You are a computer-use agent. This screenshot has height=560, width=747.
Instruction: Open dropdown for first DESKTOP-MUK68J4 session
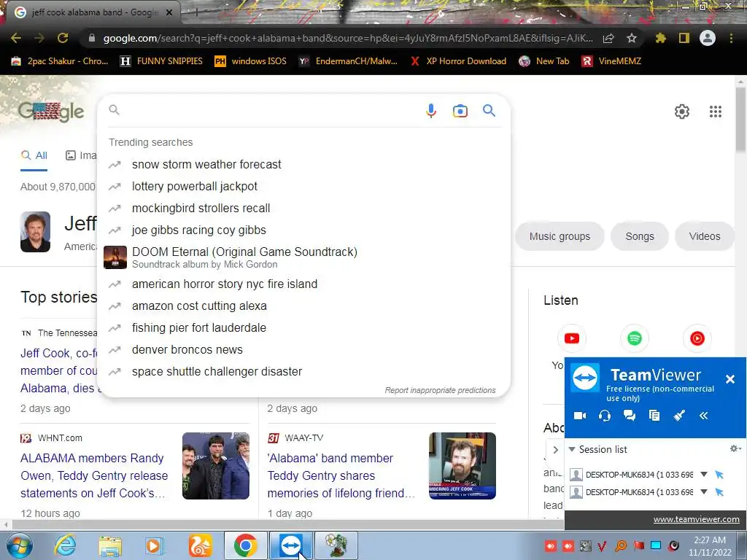pyautogui.click(x=704, y=474)
